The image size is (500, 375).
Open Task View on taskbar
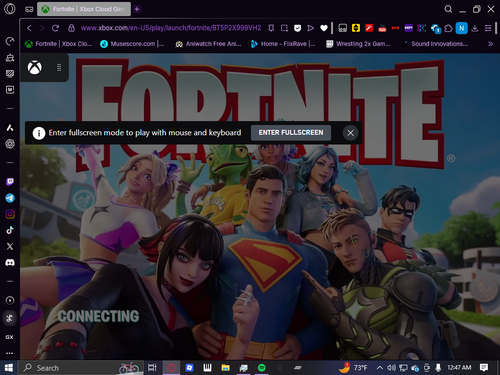[152, 368]
